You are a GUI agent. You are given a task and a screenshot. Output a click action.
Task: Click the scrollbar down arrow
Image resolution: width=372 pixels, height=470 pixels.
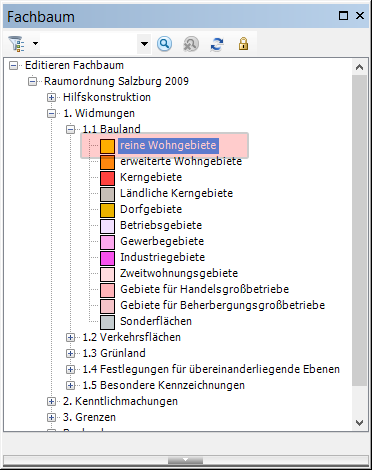click(359, 423)
